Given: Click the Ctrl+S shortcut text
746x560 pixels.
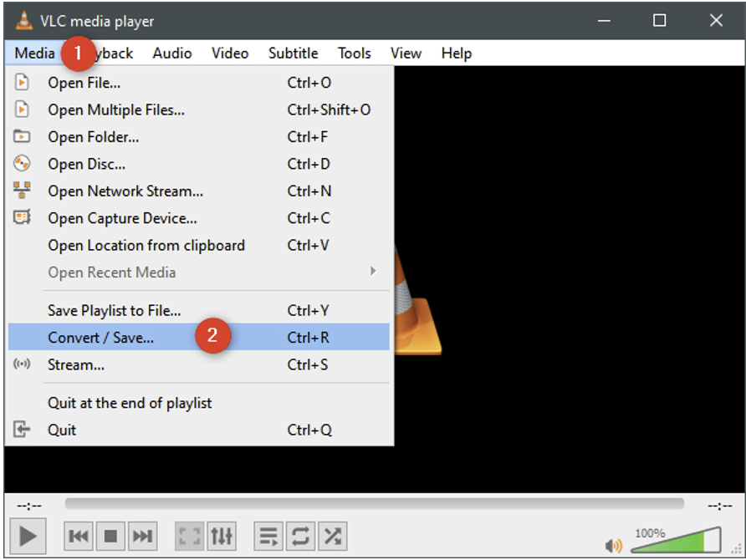Looking at the screenshot, I should coord(307,364).
